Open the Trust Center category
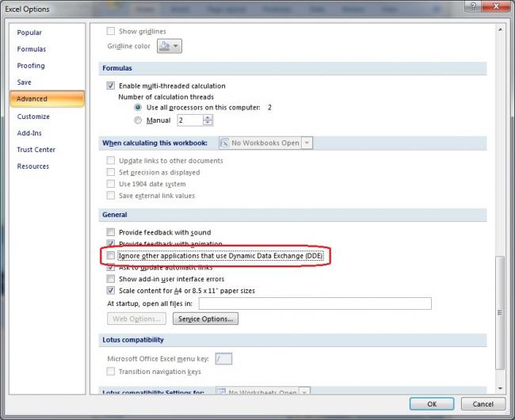Viewport: 515px width, 420px height. pos(36,150)
